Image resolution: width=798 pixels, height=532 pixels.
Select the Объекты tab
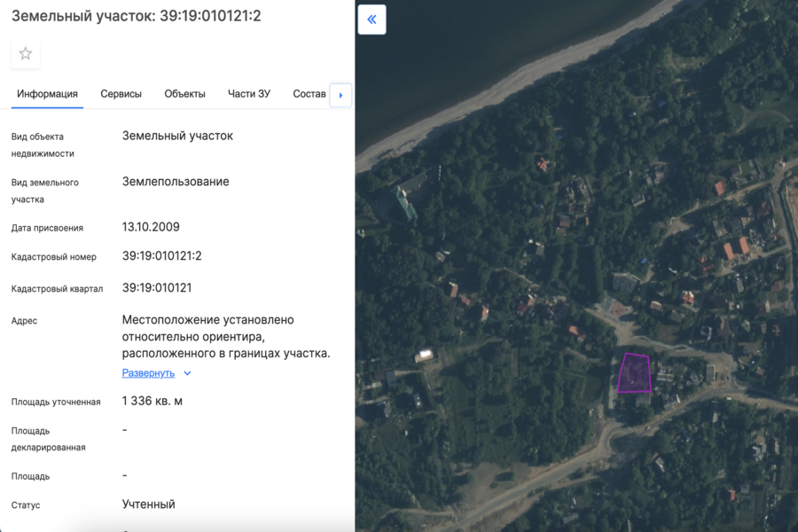pyautogui.click(x=184, y=94)
